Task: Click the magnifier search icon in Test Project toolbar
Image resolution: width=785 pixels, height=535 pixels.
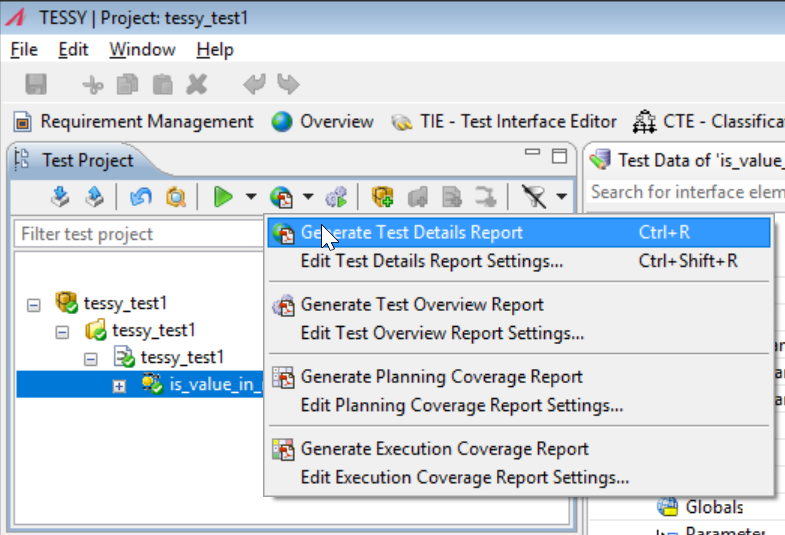Action: coord(176,197)
